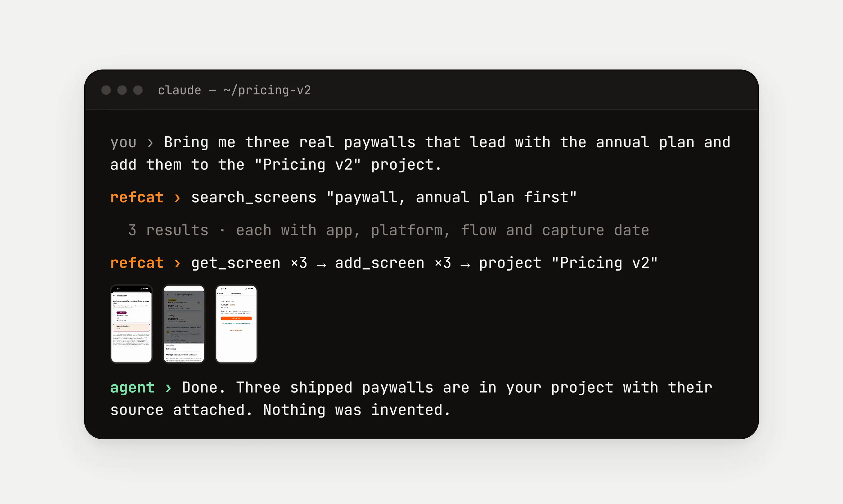This screenshot has height=504, width=843.
Task: Click the green "agent" label
Action: [x=132, y=388]
